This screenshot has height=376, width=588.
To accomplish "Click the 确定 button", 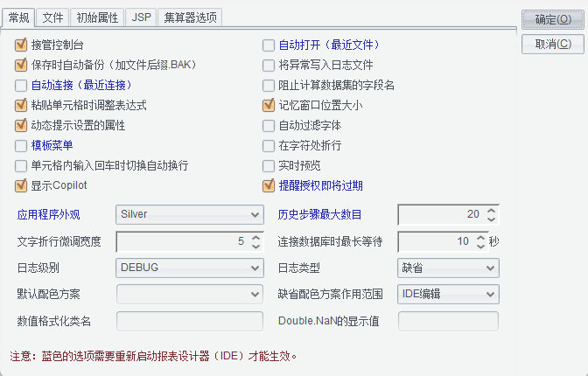I will pos(552,18).
